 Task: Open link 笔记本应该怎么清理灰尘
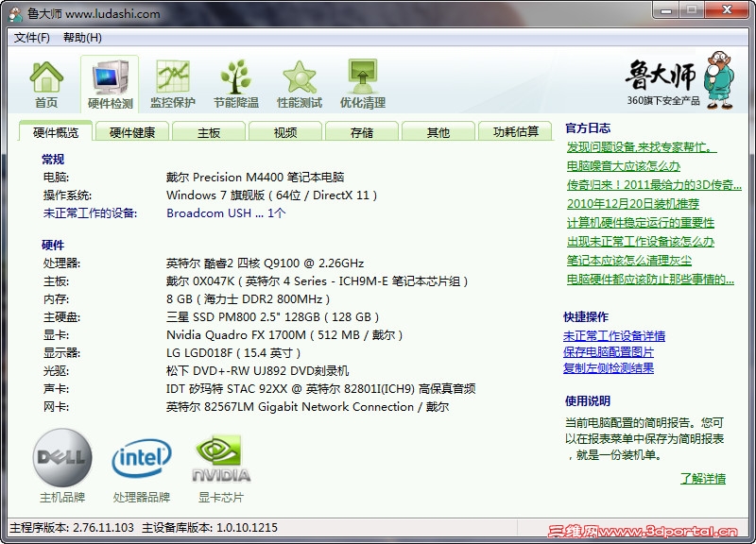click(629, 261)
